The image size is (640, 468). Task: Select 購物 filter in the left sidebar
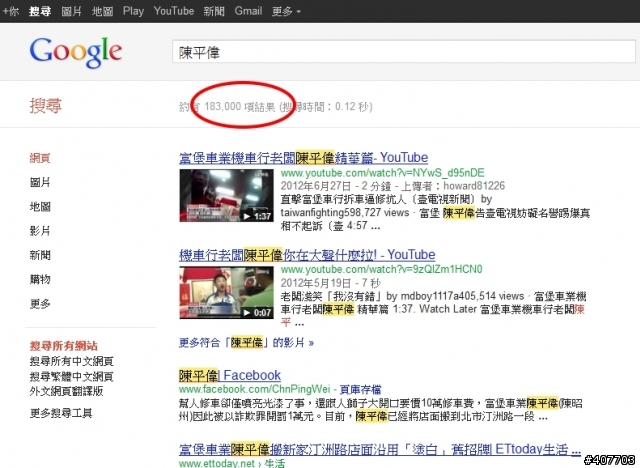coord(40,279)
